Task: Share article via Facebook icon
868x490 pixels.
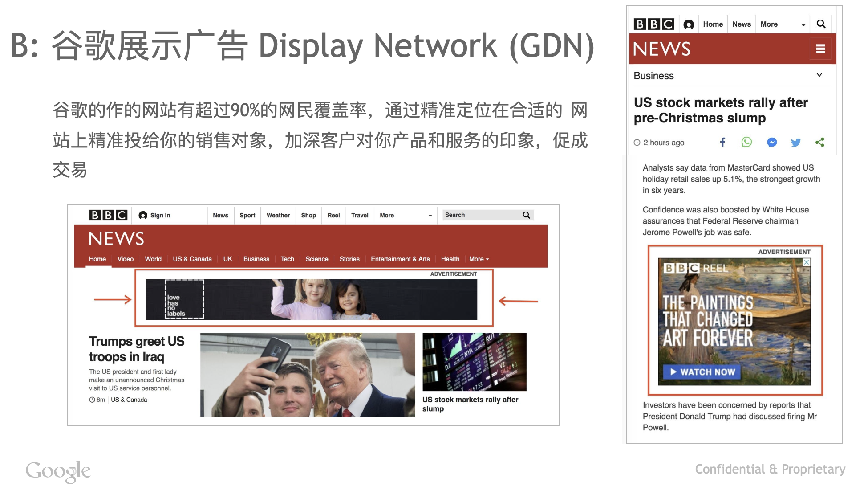Action: click(722, 142)
